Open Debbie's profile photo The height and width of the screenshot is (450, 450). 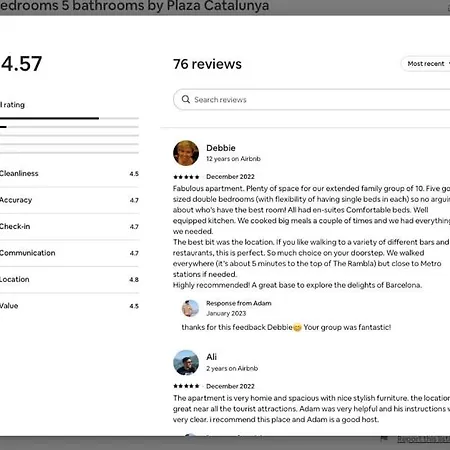(x=186, y=153)
